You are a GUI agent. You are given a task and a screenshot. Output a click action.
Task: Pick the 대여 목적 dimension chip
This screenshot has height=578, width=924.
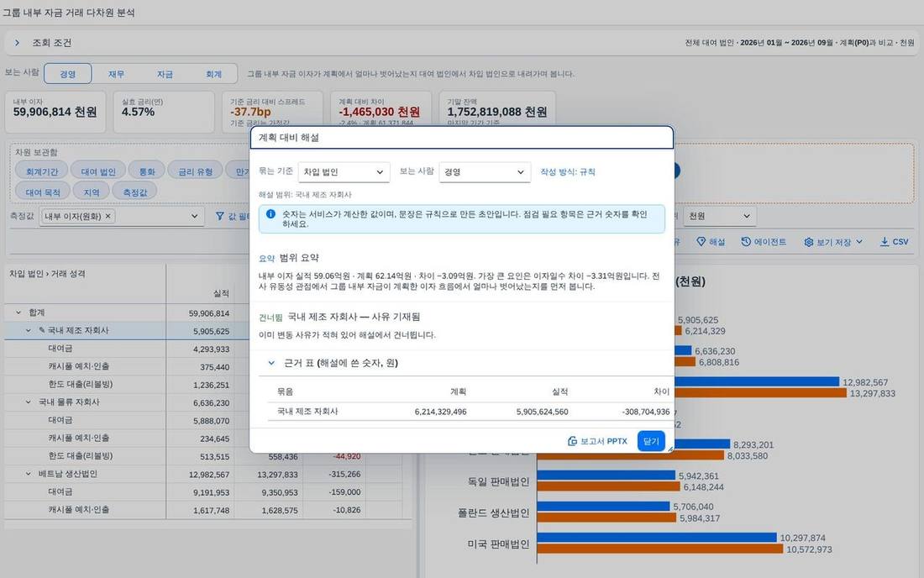point(43,192)
